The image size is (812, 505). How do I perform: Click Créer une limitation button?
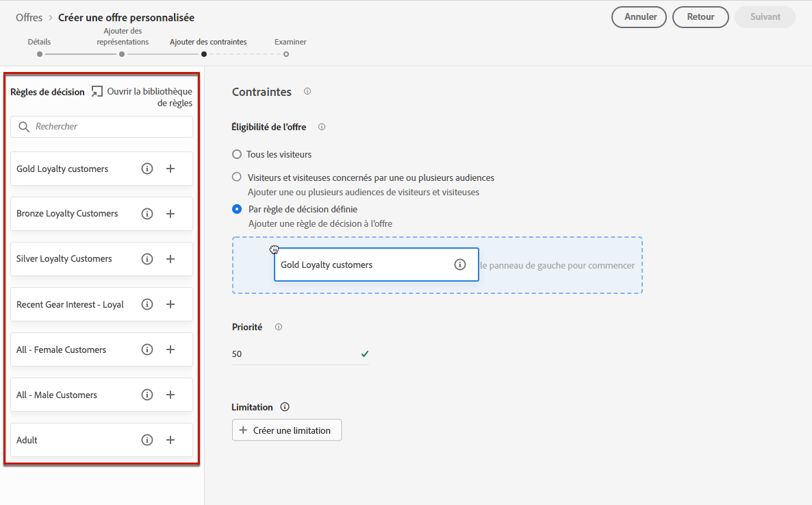287,430
